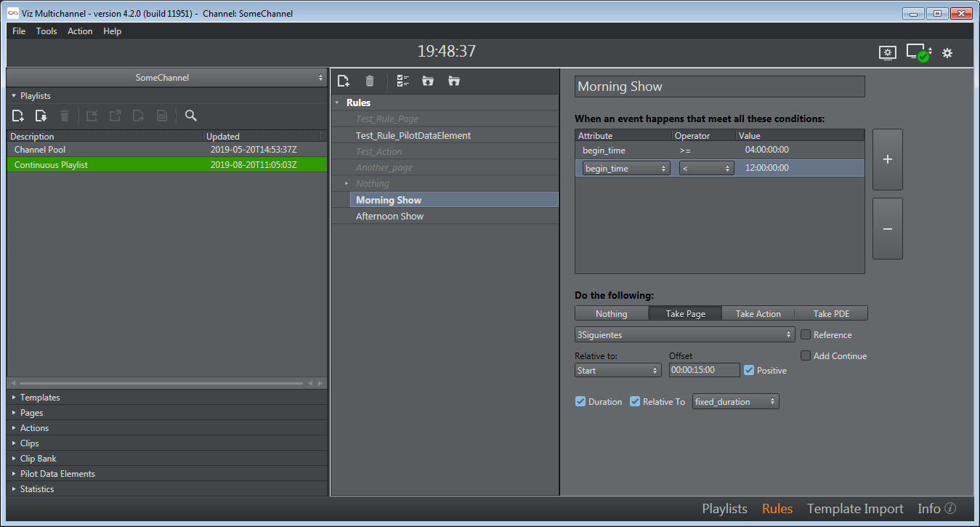
Task: Open the monitor settings icon in top bar
Action: (x=887, y=53)
